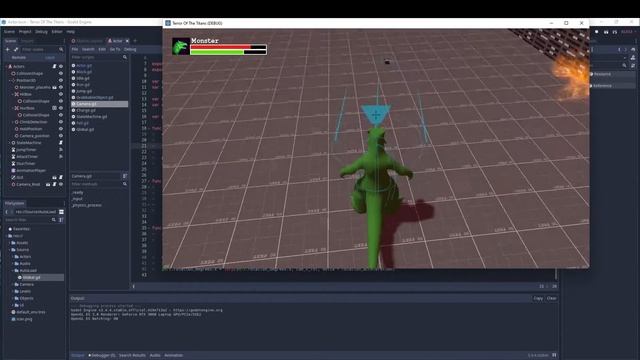Viewport: 640px width, 360px height.
Task: Open the Debug menu in top bar
Action: (41, 31)
